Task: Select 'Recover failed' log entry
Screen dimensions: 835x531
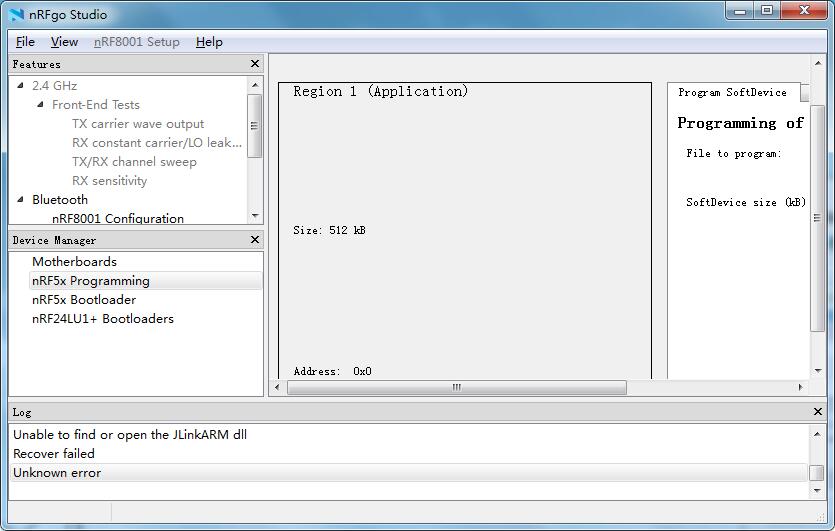Action: [54, 454]
